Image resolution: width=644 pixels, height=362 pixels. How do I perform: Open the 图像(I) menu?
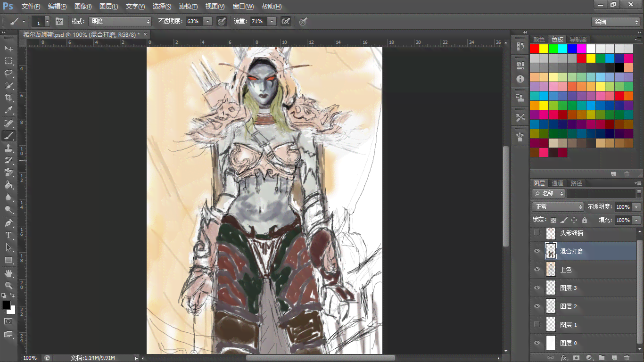point(83,7)
